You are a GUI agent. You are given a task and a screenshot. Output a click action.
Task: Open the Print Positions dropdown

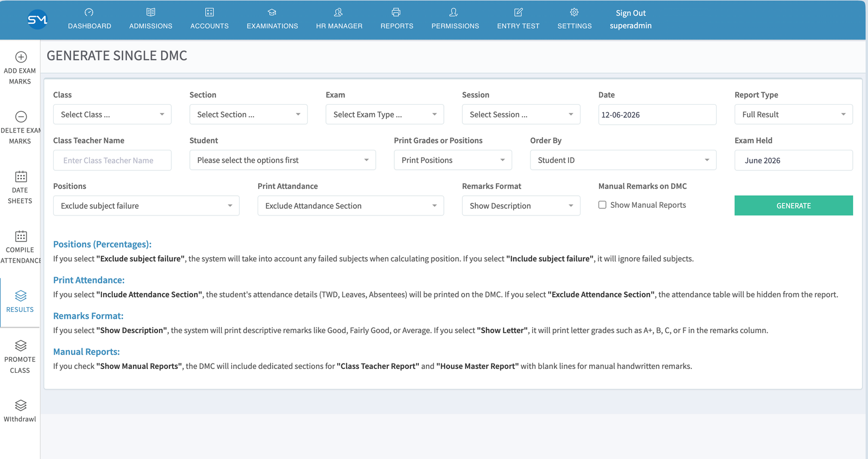click(453, 160)
